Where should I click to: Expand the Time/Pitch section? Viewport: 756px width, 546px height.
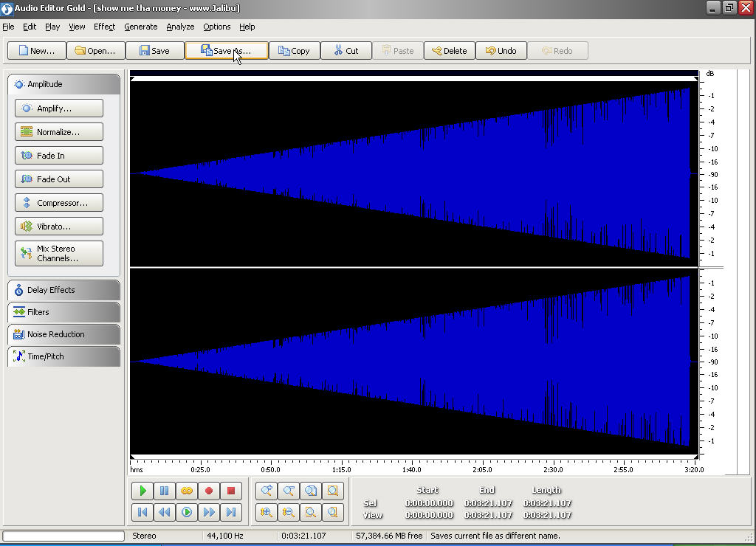(63, 356)
